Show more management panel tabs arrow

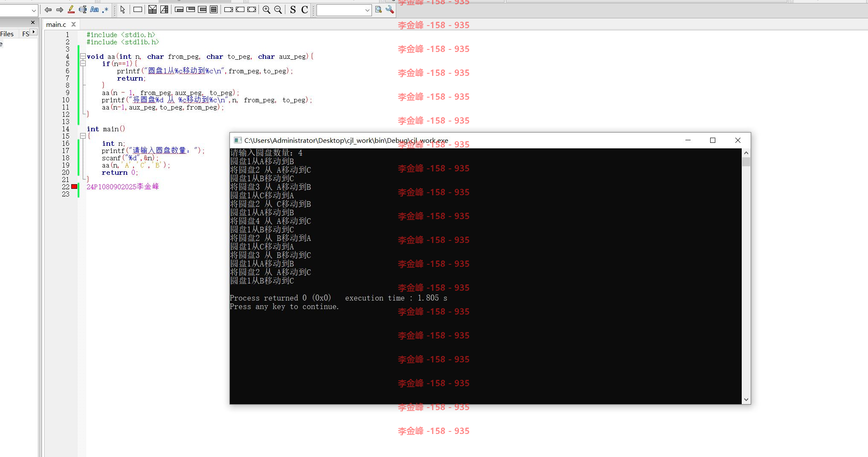click(34, 32)
